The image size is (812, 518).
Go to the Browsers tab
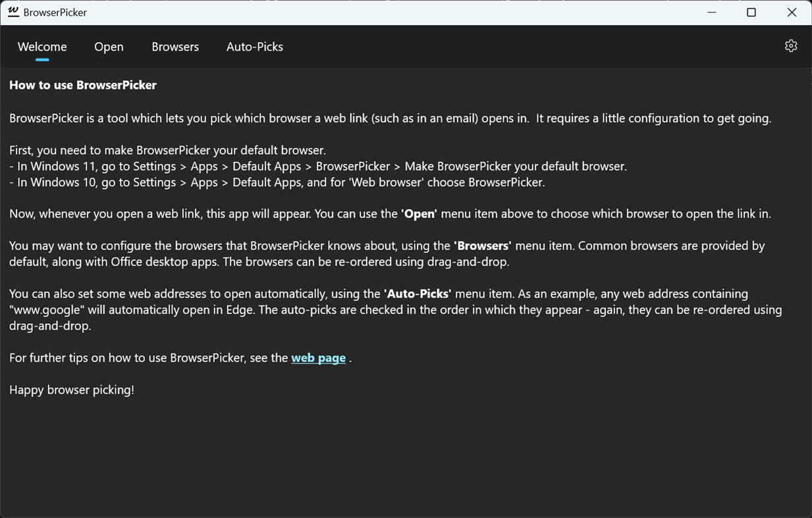(175, 47)
